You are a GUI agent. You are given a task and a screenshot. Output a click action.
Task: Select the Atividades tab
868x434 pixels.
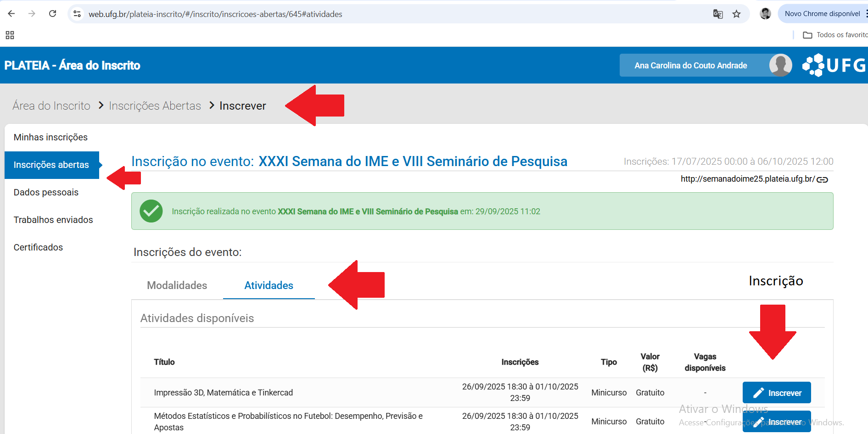click(269, 285)
